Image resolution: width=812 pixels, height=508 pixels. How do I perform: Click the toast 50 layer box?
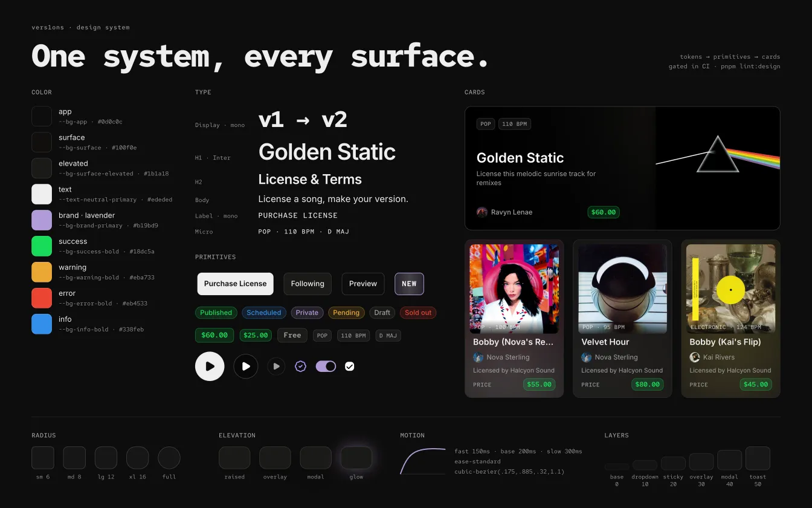click(758, 458)
